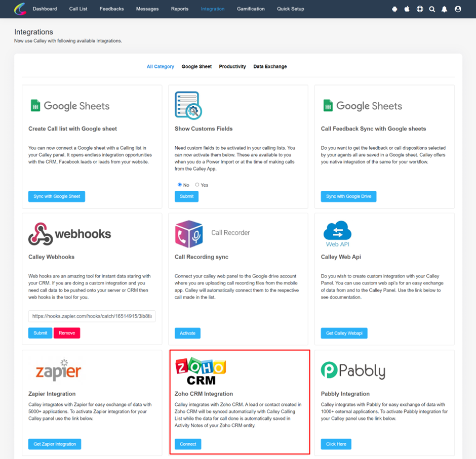Click Here for Pabbly integration
Screen dimensions: 476x459
pyautogui.click(x=336, y=444)
